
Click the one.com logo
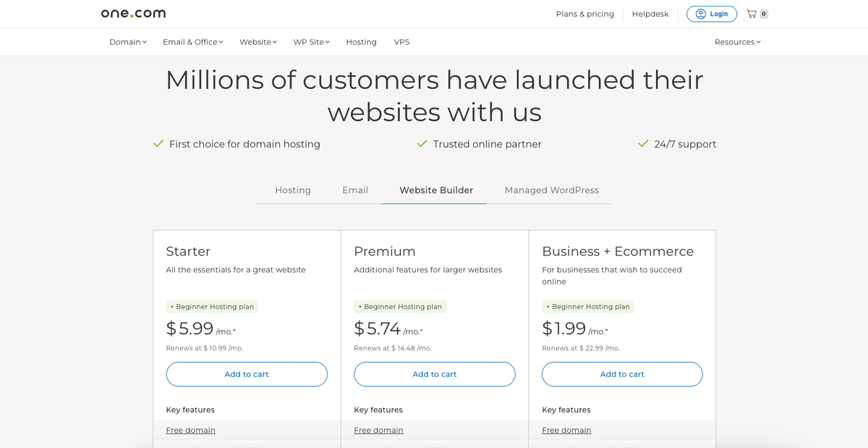coord(133,13)
